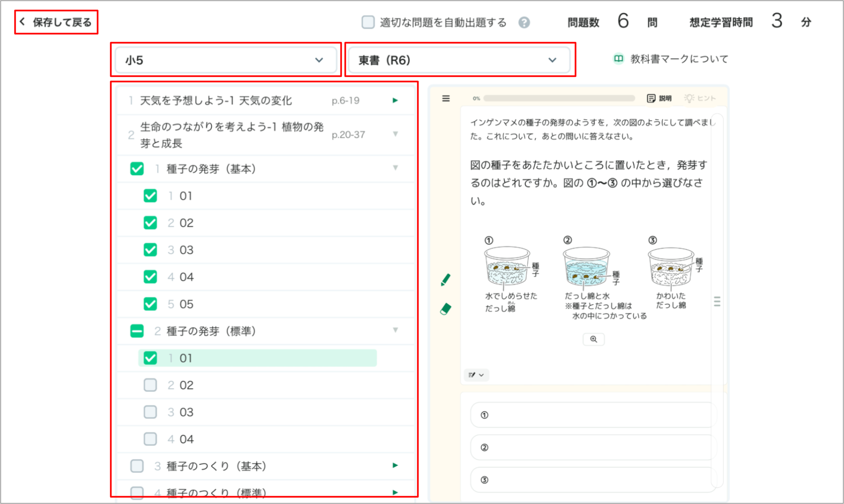Open the answer input mode dropdown
The width and height of the screenshot is (844, 504).
476,375
